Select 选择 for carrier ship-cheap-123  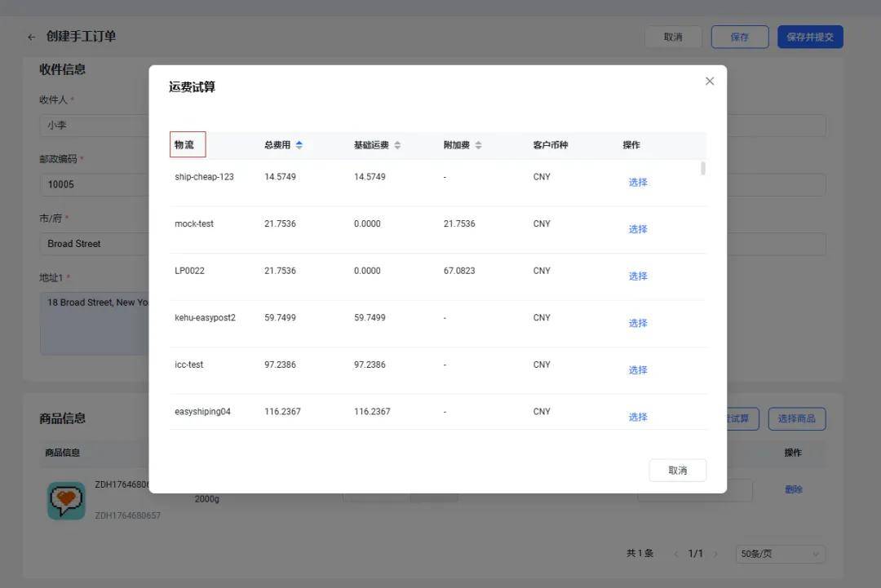coord(637,180)
